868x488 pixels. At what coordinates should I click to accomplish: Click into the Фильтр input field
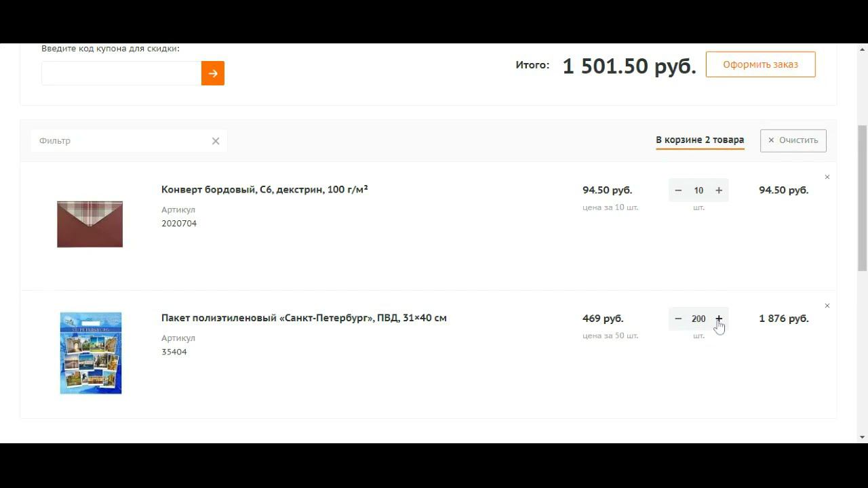tap(122, 141)
